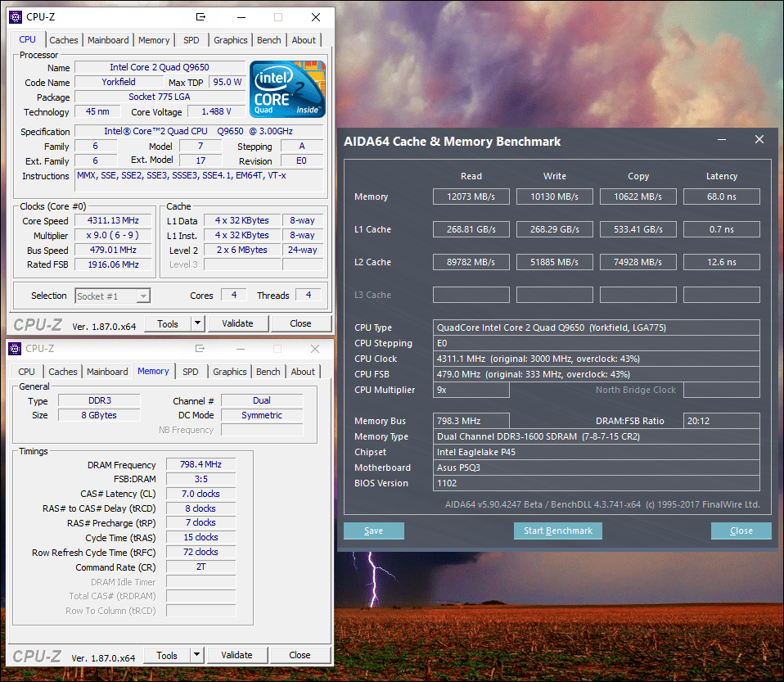Click Validate button in lower CPU-Z window

coord(237,656)
